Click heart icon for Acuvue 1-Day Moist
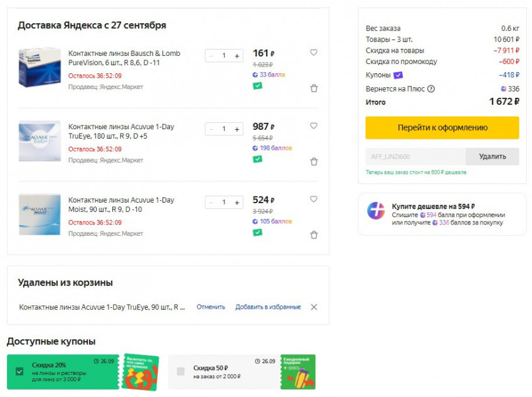This screenshot has width=532, height=397. tap(314, 199)
